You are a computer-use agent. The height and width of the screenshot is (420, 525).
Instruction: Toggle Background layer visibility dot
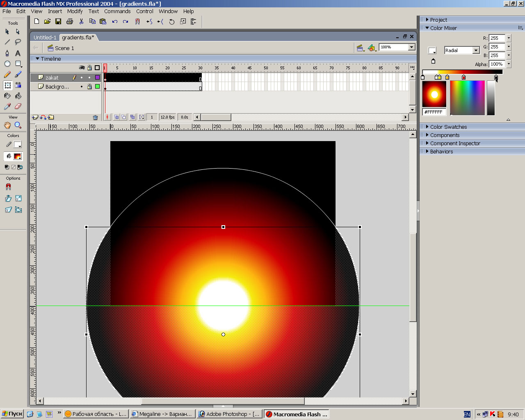tap(82, 87)
